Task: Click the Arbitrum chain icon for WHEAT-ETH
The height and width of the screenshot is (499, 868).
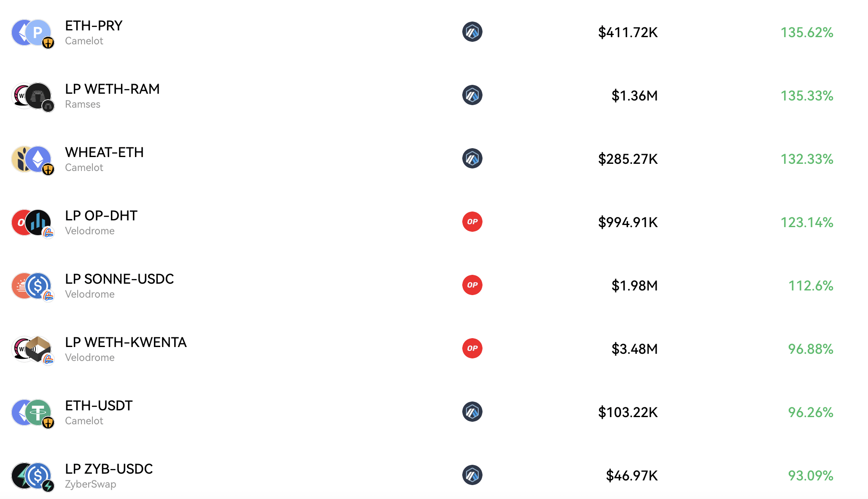Action: 472,158
